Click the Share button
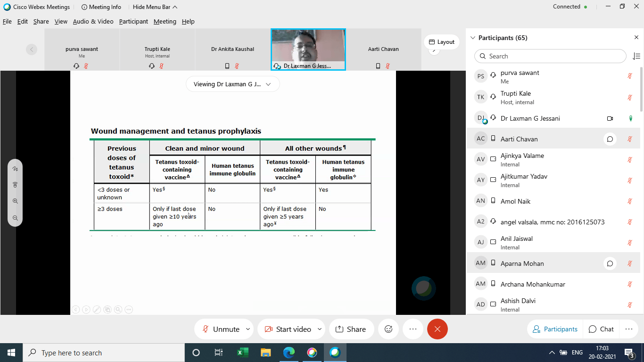 pos(351,329)
